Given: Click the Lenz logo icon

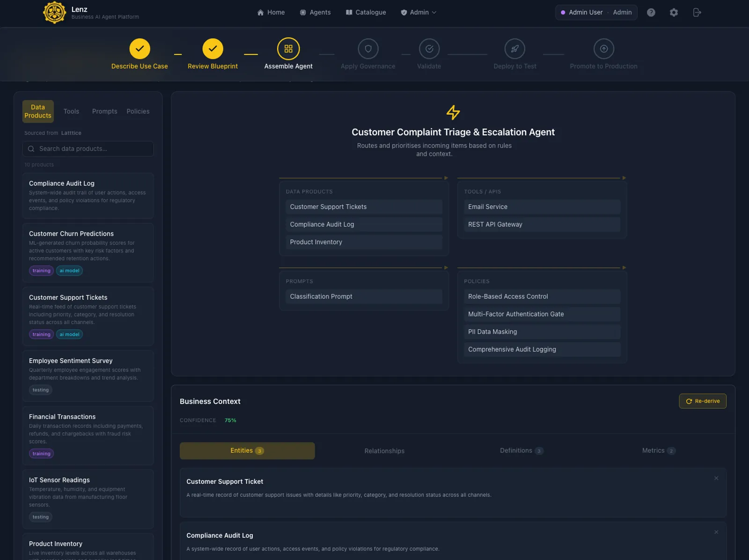Looking at the screenshot, I should pos(54,13).
